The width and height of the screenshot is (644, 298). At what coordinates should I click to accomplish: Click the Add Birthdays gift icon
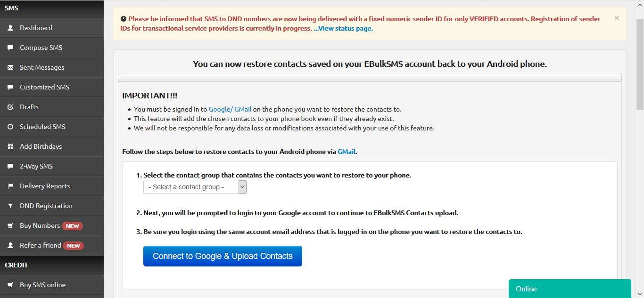coord(10,146)
